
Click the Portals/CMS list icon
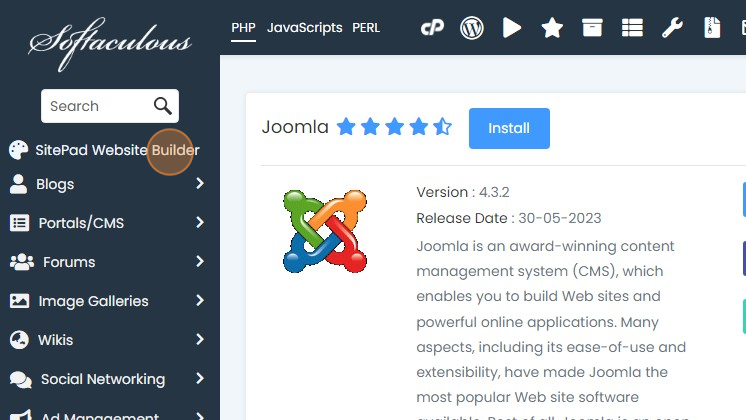[20, 223]
